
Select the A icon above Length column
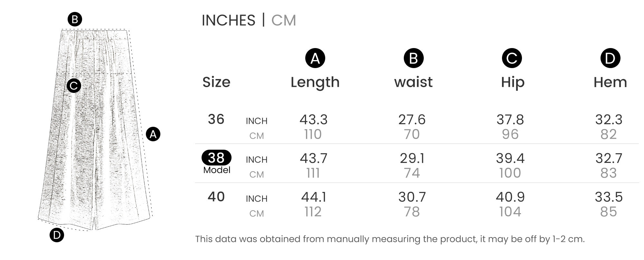point(315,58)
